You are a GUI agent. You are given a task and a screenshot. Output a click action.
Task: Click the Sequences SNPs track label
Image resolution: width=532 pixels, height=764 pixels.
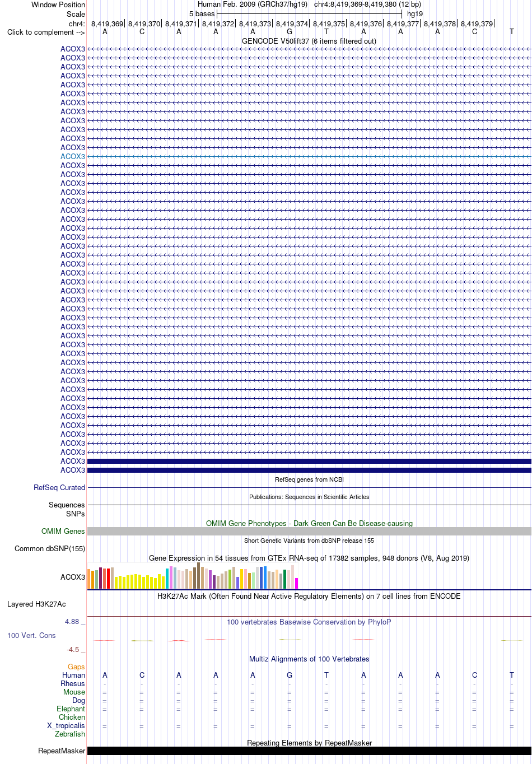[x=67, y=510]
